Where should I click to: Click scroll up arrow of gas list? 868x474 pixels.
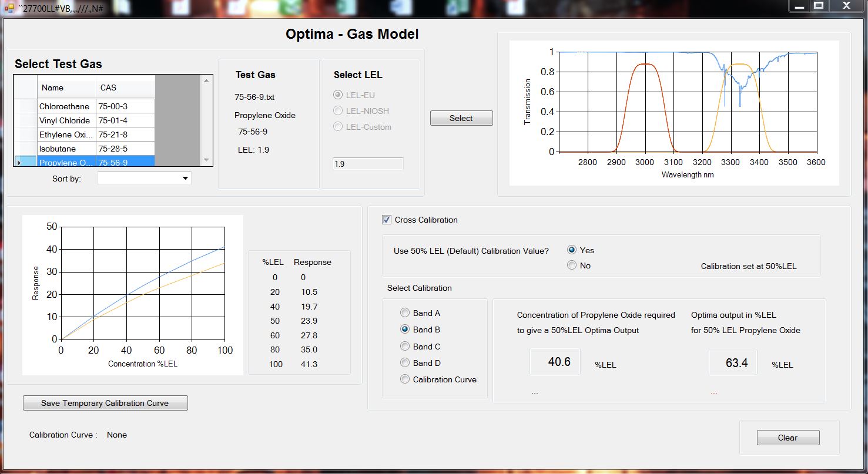[206, 80]
